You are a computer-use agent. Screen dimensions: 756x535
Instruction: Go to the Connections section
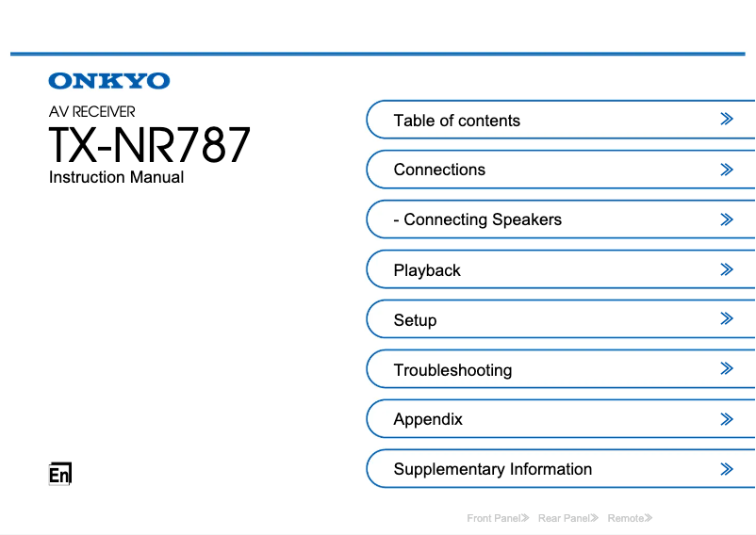(x=439, y=170)
